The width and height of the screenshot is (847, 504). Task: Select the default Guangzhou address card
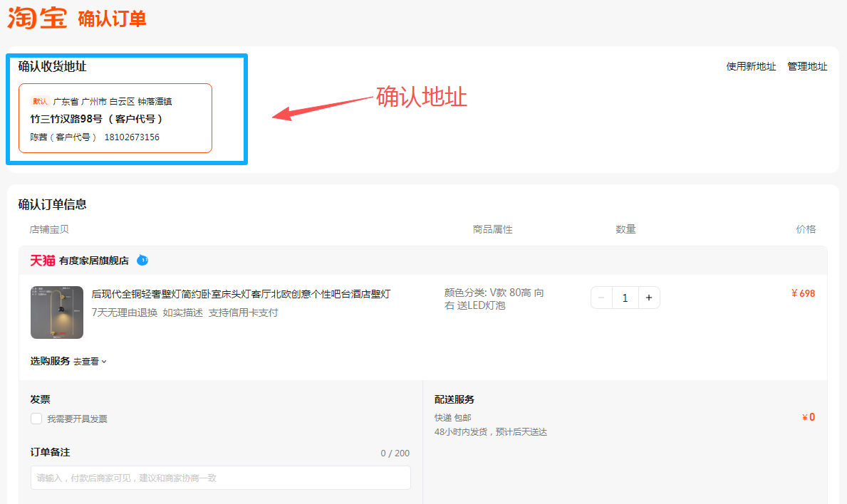[x=115, y=118]
